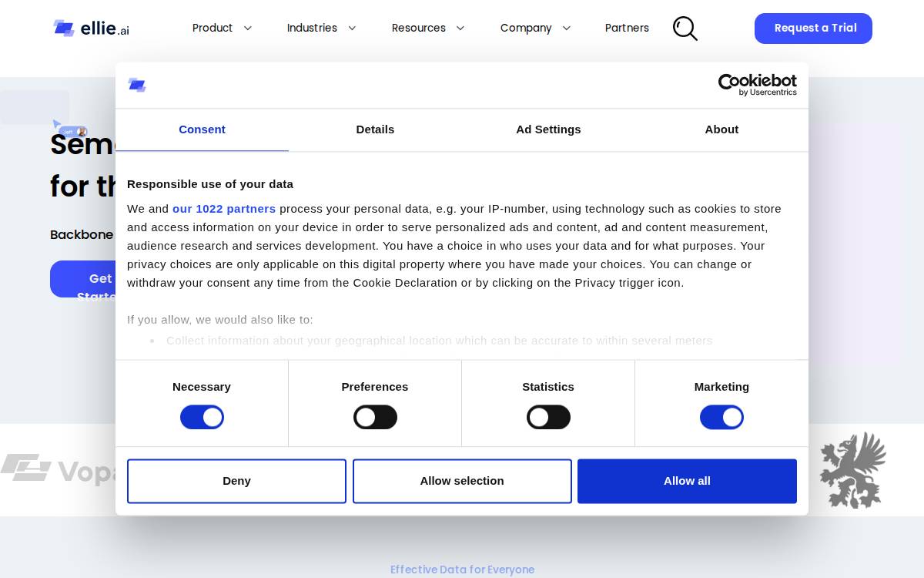Image resolution: width=924 pixels, height=578 pixels.
Task: Switch to the Ad Settings tab
Action: [548, 129]
